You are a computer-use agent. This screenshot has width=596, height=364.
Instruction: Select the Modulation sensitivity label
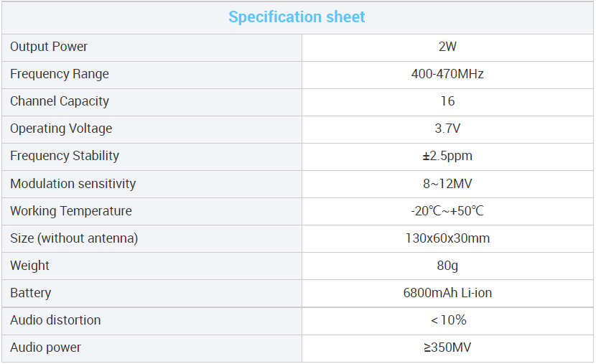[73, 184]
